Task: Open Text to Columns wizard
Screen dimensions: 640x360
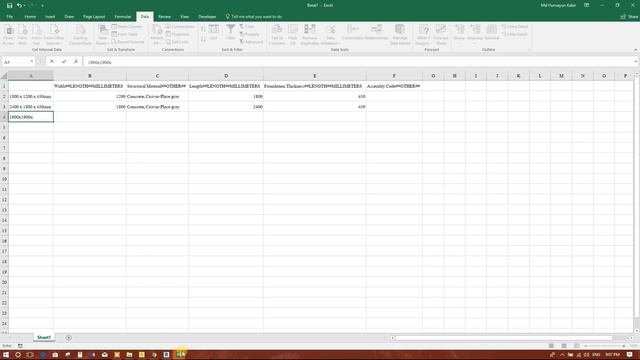Action: 277,35
